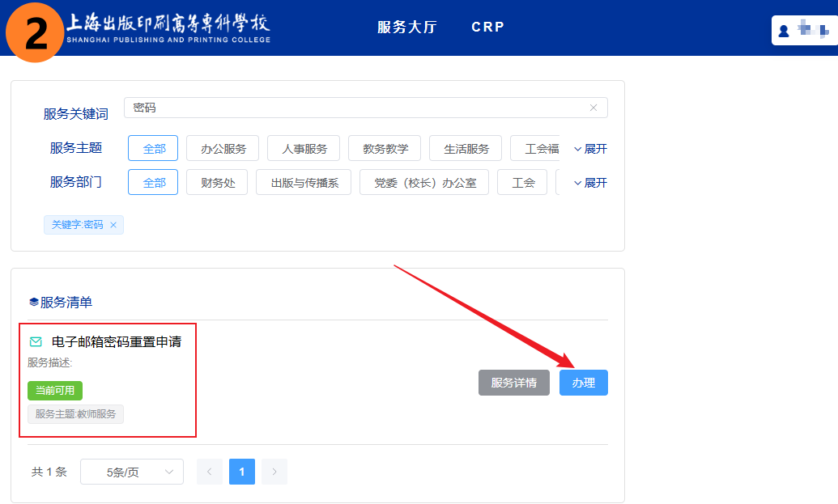The width and height of the screenshot is (838, 504).
Task: Filter by 人事服务 theme
Action: (x=304, y=148)
